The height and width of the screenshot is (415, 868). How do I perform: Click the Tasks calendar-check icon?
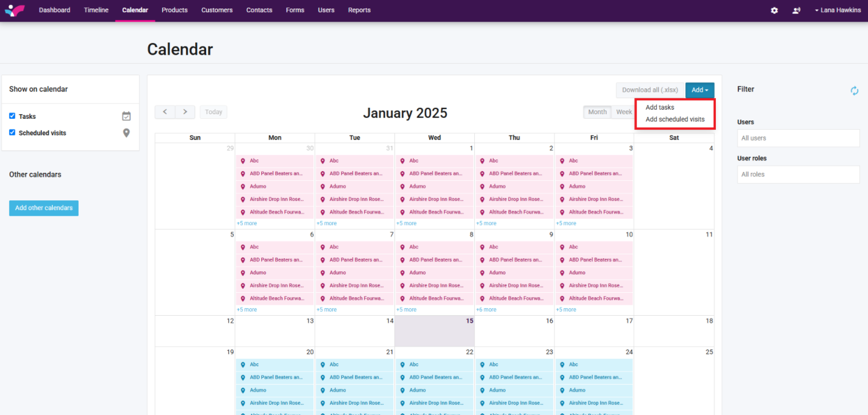pos(126,117)
